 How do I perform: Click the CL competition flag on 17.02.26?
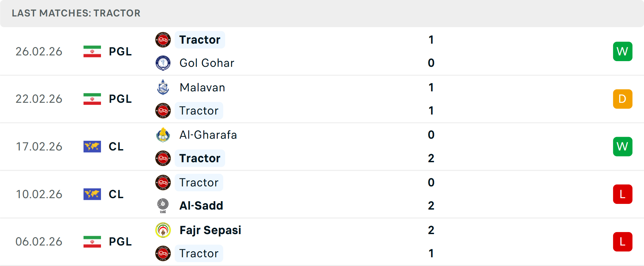click(92, 147)
